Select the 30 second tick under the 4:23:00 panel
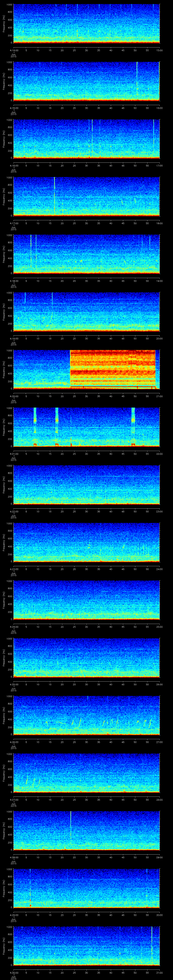 [x=87, y=569]
